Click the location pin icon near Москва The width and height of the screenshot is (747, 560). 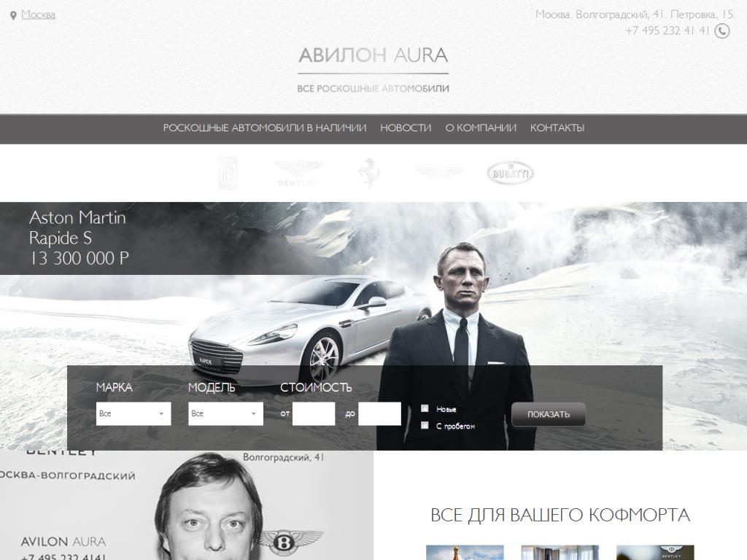13,16
